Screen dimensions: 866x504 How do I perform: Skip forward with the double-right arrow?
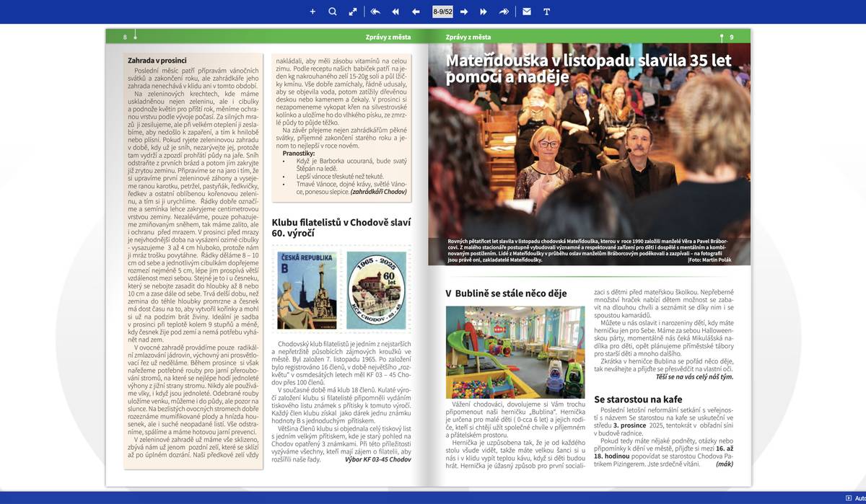484,12
